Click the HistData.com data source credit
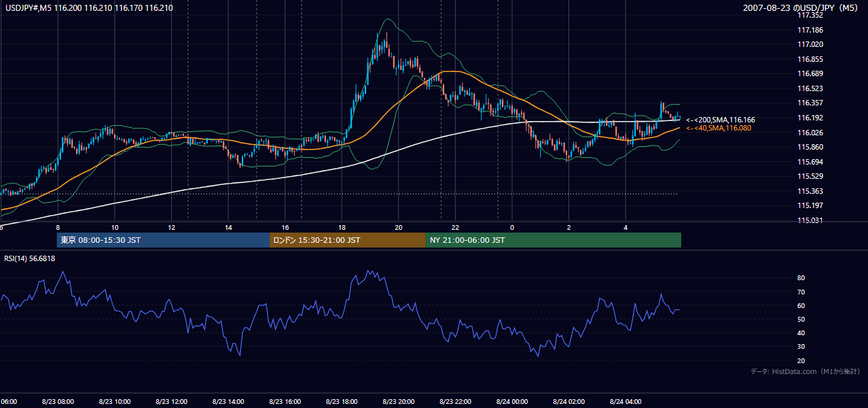Image resolution: width=868 pixels, height=408 pixels. [x=805, y=372]
